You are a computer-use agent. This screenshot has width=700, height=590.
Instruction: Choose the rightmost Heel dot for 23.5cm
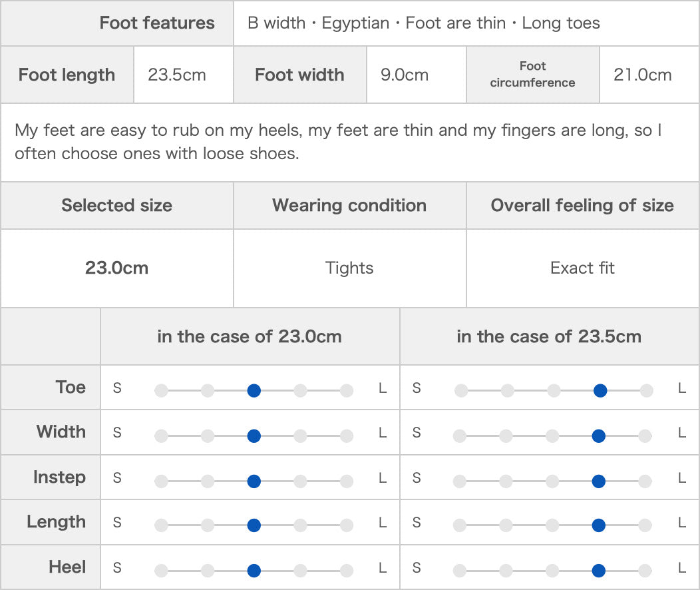pyautogui.click(x=645, y=570)
